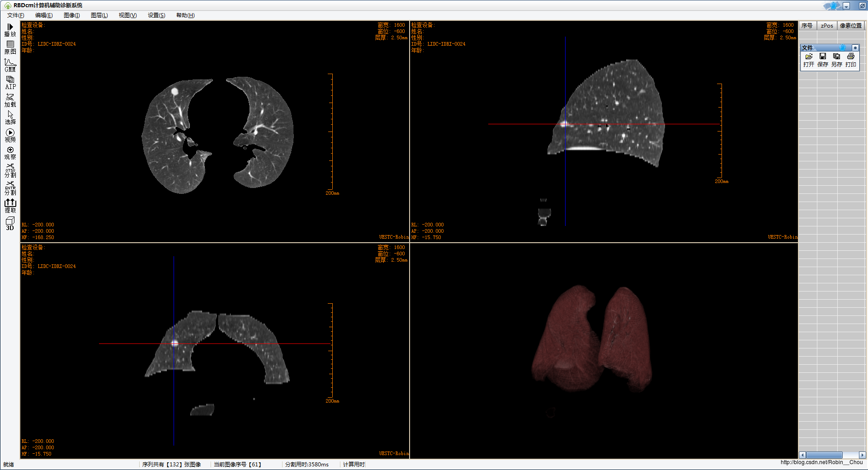868x470 pixels.
Task: Click the zPos column header
Action: tap(827, 26)
